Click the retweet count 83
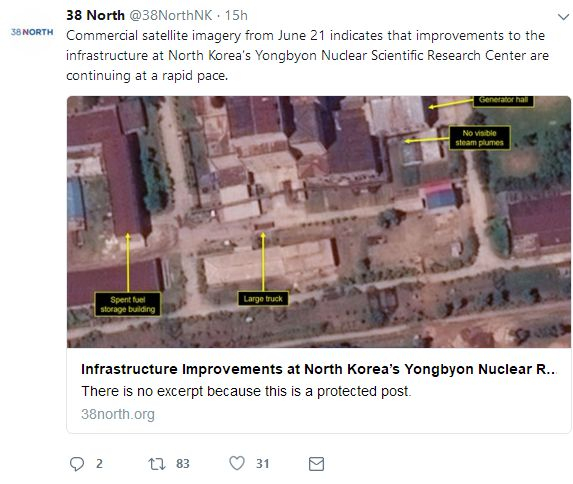573x484 pixels. coord(183,464)
